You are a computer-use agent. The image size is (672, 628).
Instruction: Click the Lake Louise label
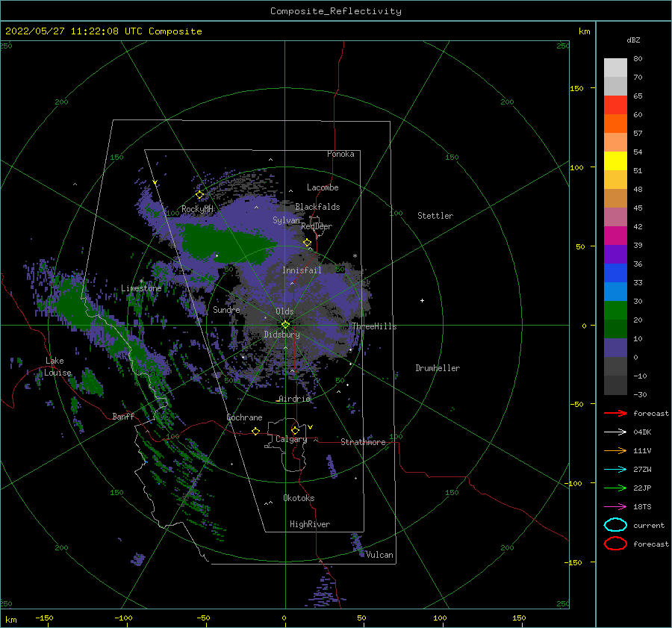57,367
